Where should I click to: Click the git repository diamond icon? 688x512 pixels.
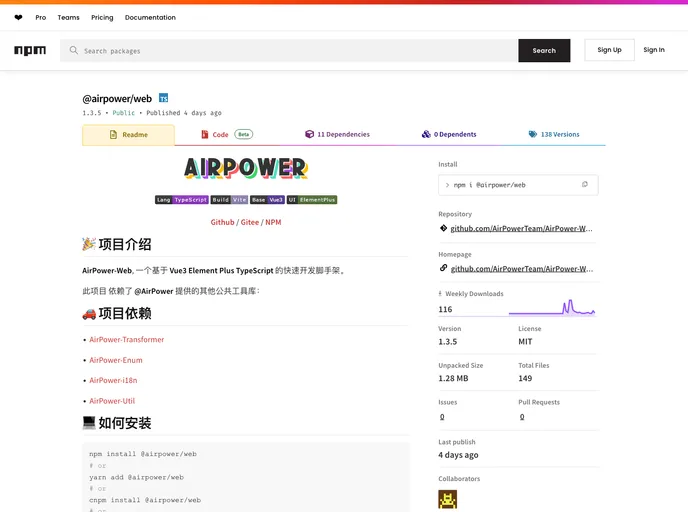point(443,228)
